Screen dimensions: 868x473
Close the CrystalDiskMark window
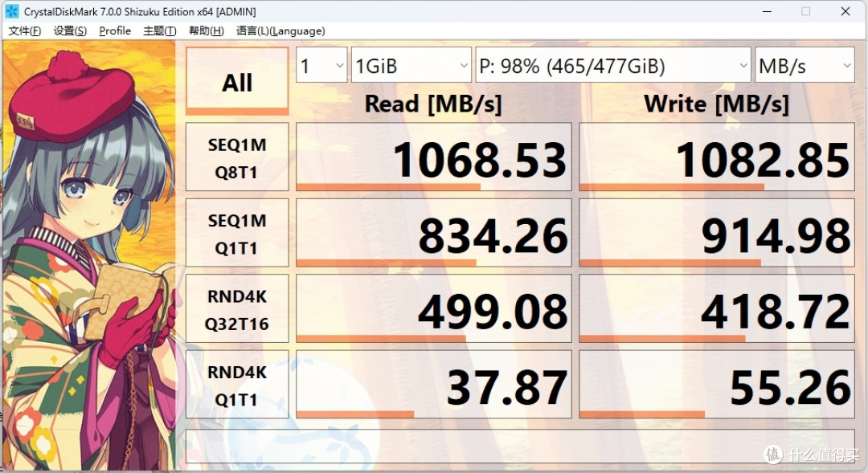click(845, 11)
